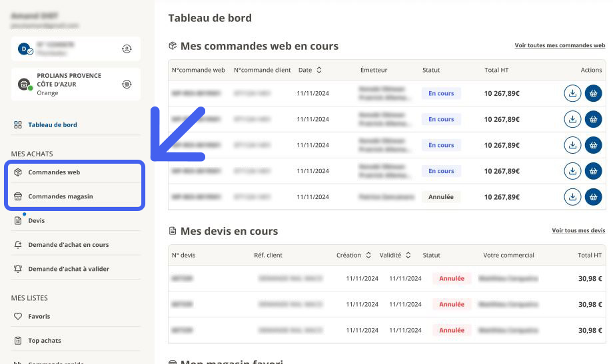Click the Émetteur column header
The width and height of the screenshot is (613, 364).
coord(374,70)
